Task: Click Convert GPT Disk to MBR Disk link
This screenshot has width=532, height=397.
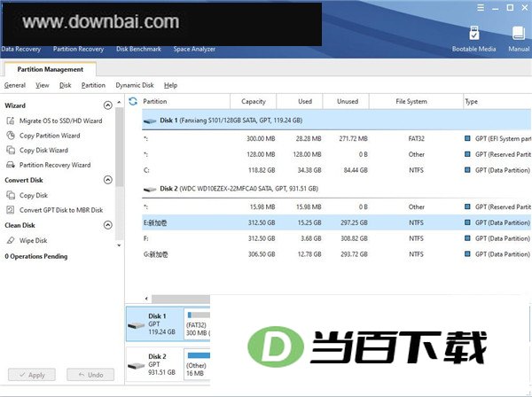Action: [61, 210]
